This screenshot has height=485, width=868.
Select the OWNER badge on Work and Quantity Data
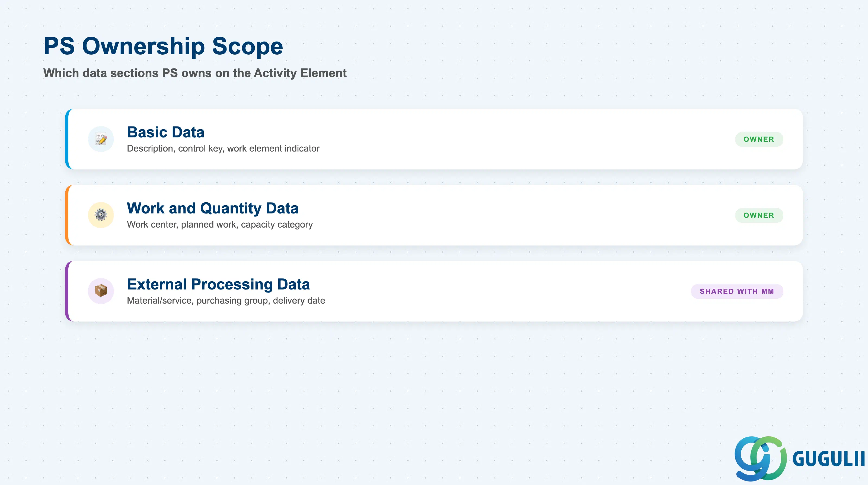(x=759, y=215)
